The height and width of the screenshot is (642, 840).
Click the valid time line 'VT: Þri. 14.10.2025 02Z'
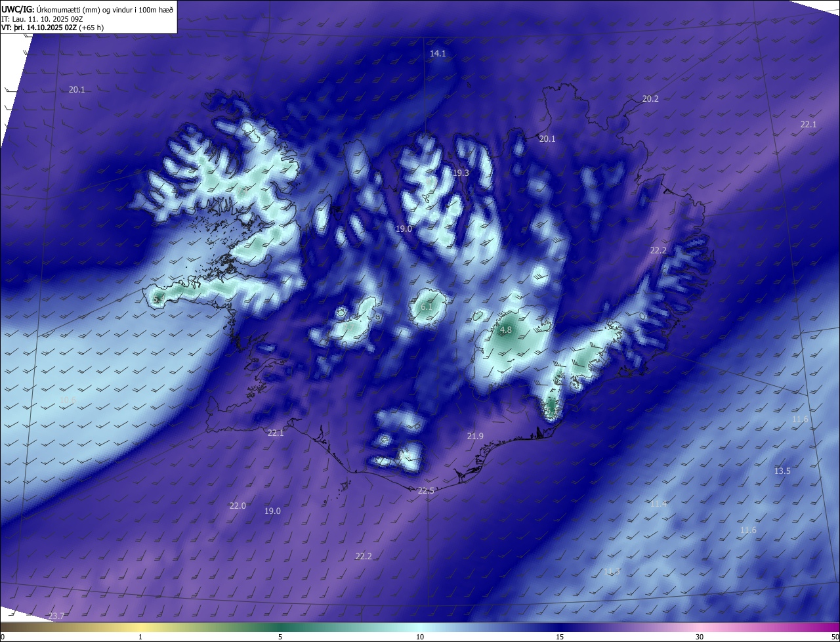[x=39, y=28]
